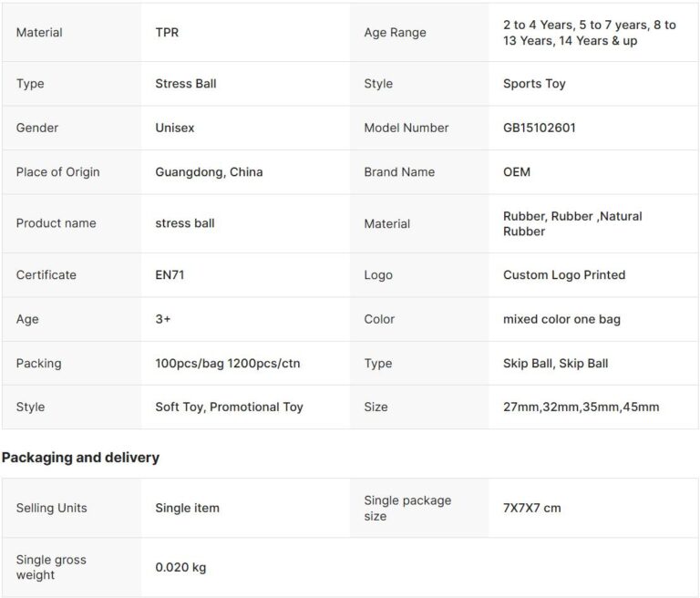Screen dimensions: 700x598
Task: Click the Age Range label
Action: [x=395, y=33]
